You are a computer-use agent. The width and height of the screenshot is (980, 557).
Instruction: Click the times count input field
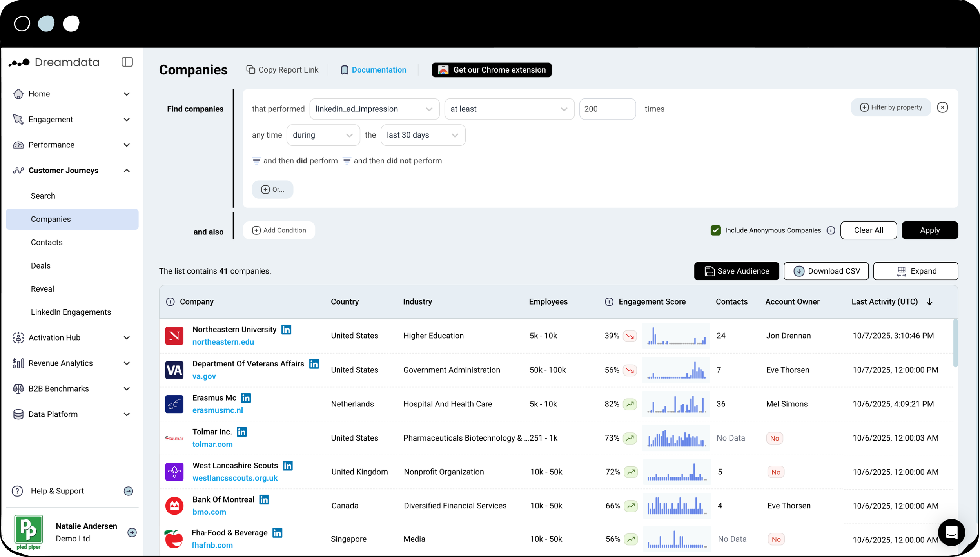point(607,109)
